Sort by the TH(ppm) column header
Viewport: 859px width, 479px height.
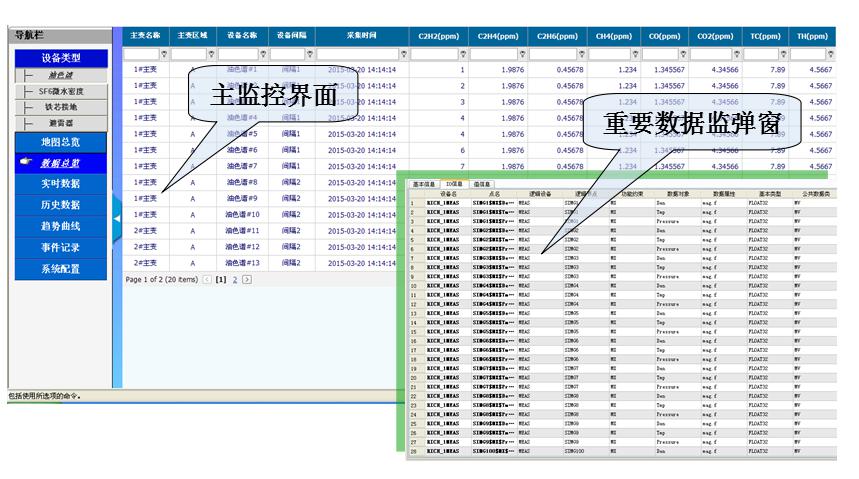point(812,36)
